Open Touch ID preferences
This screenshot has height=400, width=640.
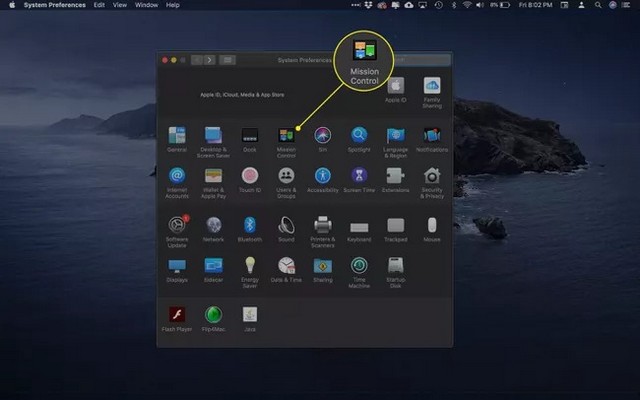pyautogui.click(x=250, y=180)
